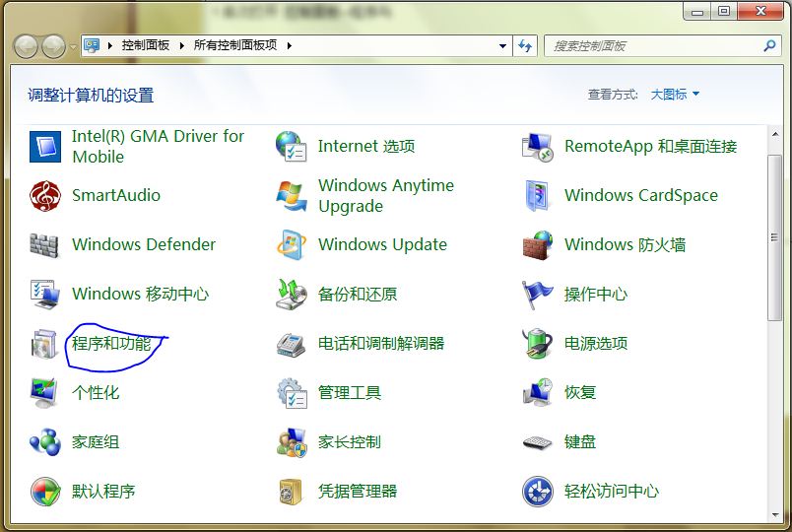Image resolution: width=792 pixels, height=532 pixels.
Task: Click the Windows CardSpace icon
Action: [x=537, y=195]
